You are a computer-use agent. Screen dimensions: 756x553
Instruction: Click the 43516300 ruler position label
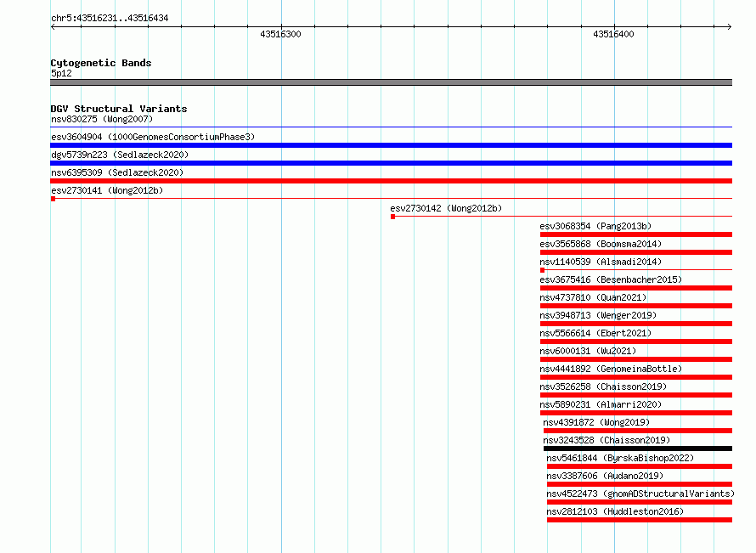280,34
